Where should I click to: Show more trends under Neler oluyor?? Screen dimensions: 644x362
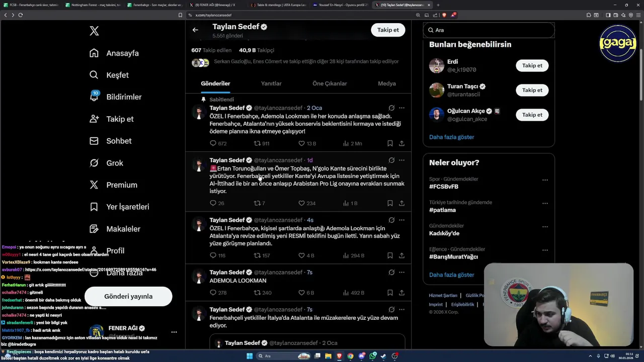(x=451, y=275)
